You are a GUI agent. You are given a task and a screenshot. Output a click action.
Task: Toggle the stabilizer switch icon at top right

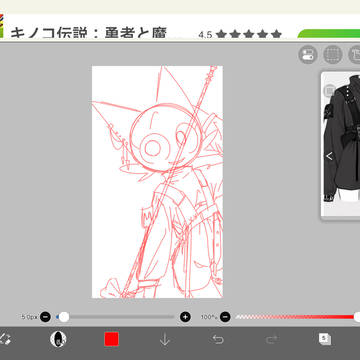tap(308, 54)
